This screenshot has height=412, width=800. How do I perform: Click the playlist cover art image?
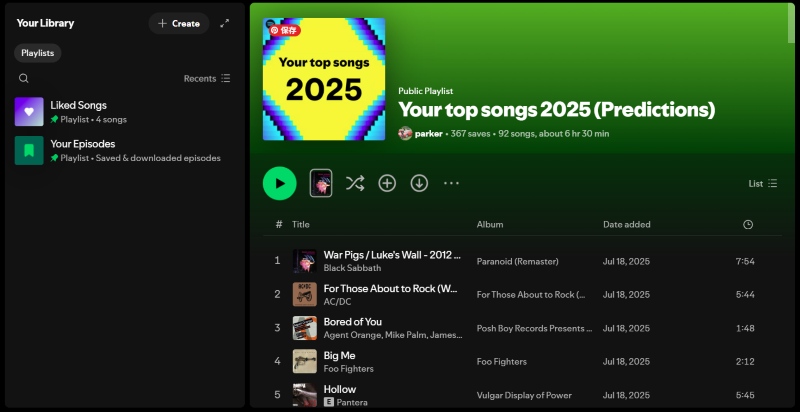324,79
